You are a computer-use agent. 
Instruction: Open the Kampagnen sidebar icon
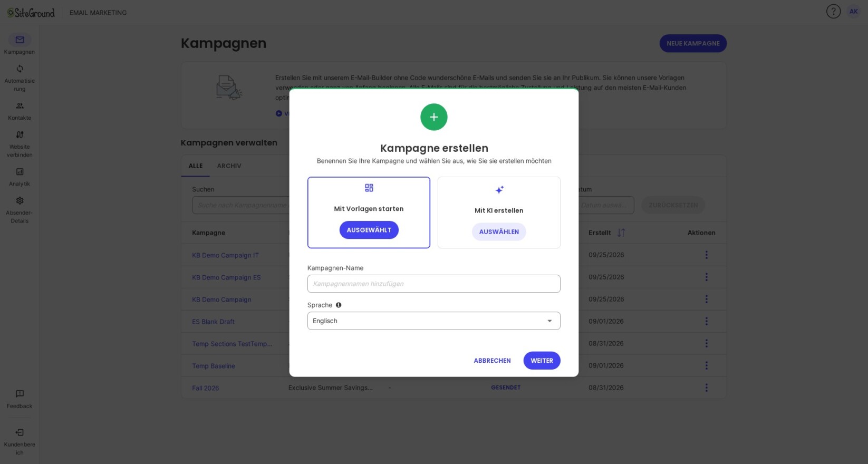20,40
